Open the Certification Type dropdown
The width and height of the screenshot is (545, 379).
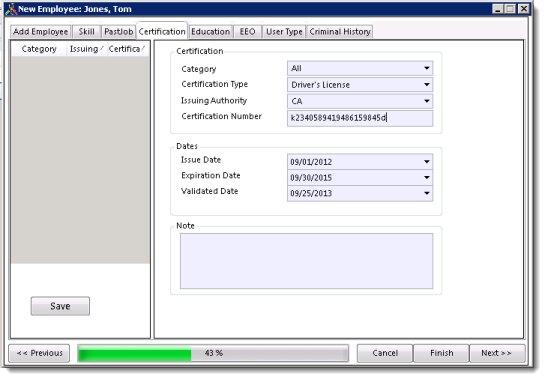click(360, 84)
